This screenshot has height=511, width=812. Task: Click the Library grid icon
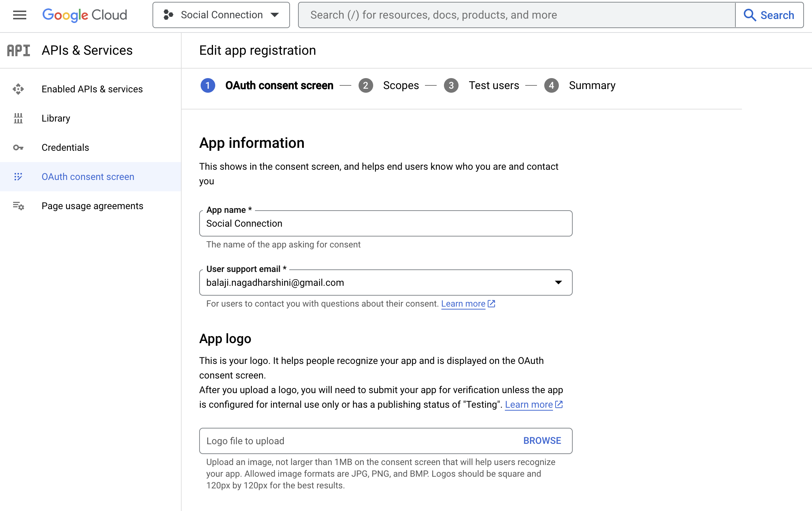pyautogui.click(x=18, y=118)
